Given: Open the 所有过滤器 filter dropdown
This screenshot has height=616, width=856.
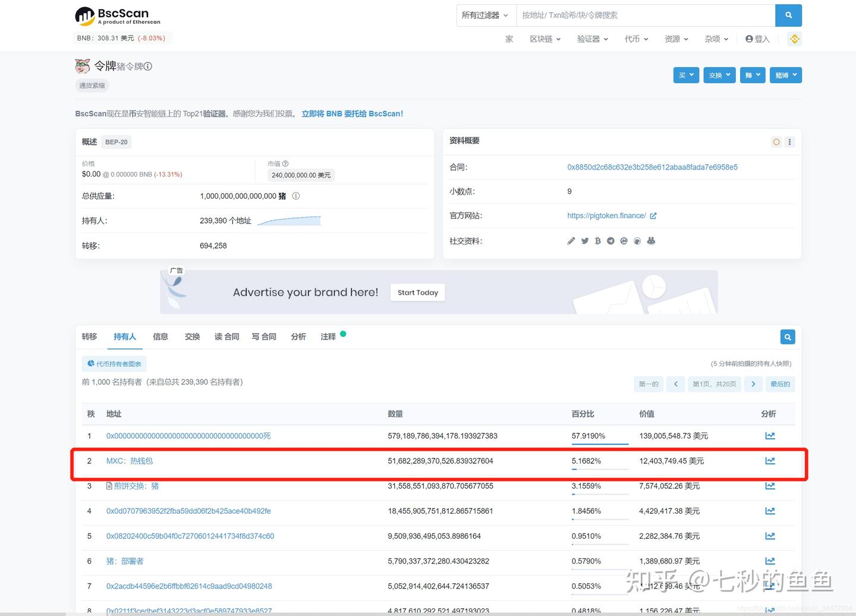Looking at the screenshot, I should coord(486,15).
